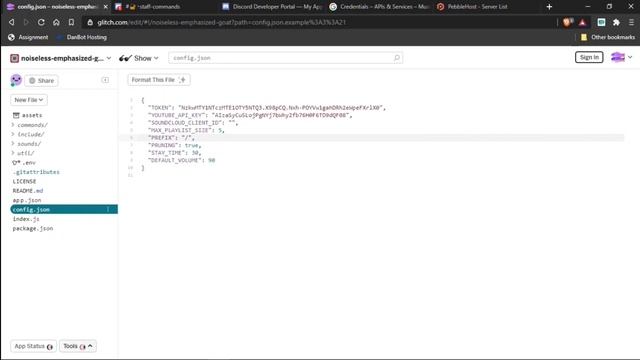
Task: Open the user avatar account dropdown
Action: (622, 58)
